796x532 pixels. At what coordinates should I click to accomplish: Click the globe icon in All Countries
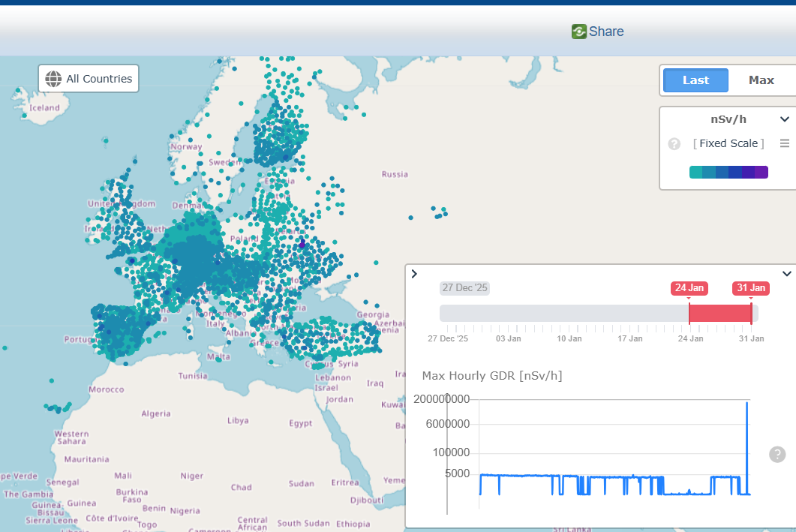point(53,79)
